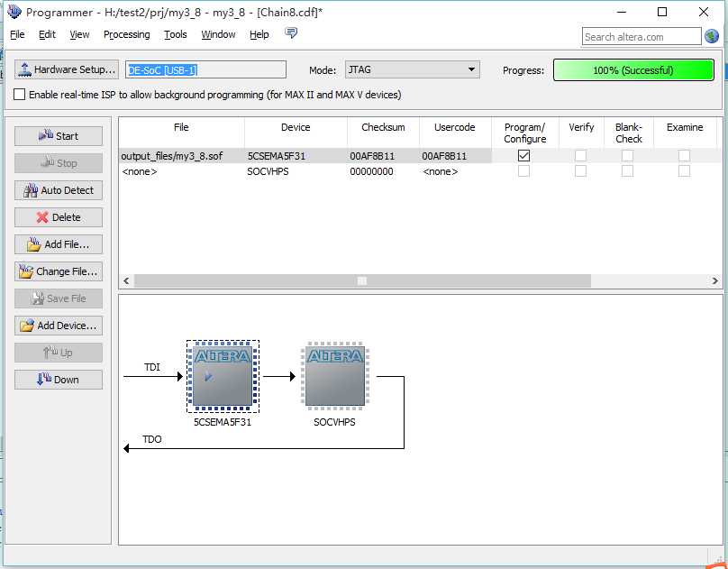Click the horizontal scrollbar thumb of device table
728x569 pixels.
(362, 280)
